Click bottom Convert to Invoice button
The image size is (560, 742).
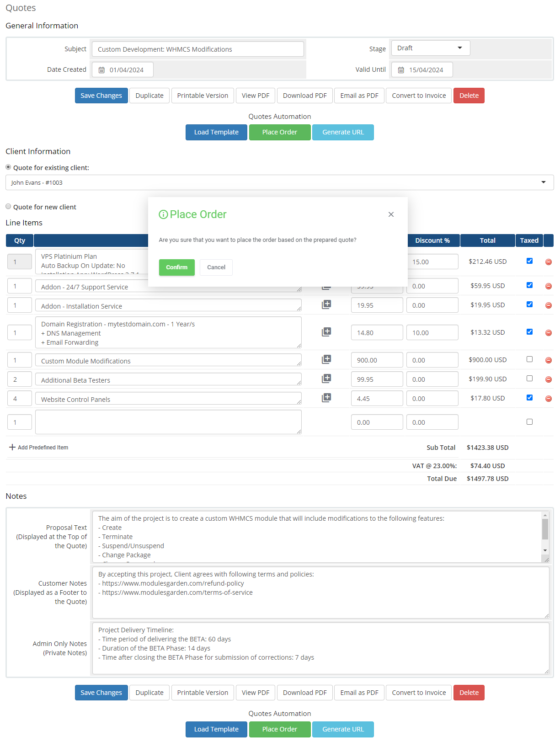pos(419,693)
